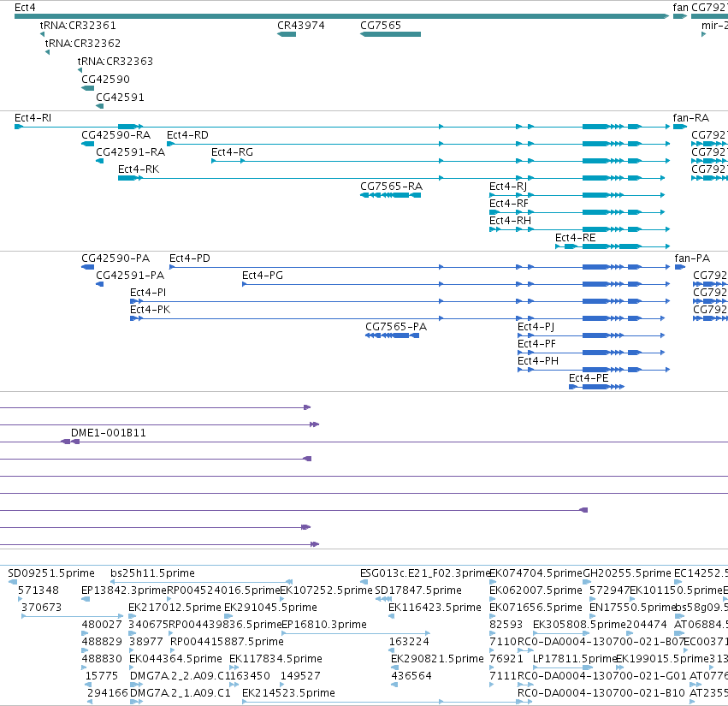This screenshot has height=706, width=728.
Task: Select the Ect4-PH protein label
Action: pos(538,361)
